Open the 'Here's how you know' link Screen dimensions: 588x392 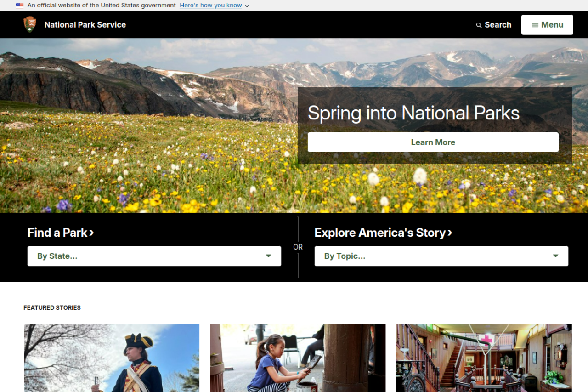(211, 6)
